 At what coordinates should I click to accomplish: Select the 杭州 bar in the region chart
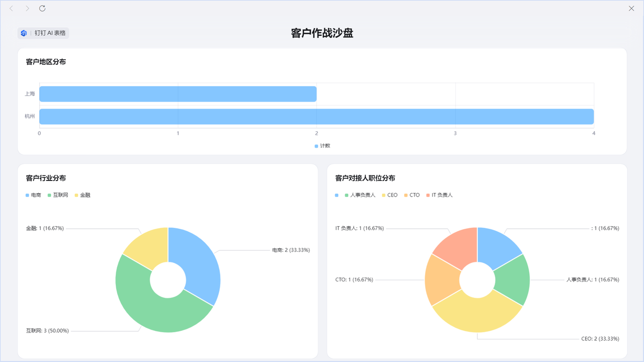[316, 117]
